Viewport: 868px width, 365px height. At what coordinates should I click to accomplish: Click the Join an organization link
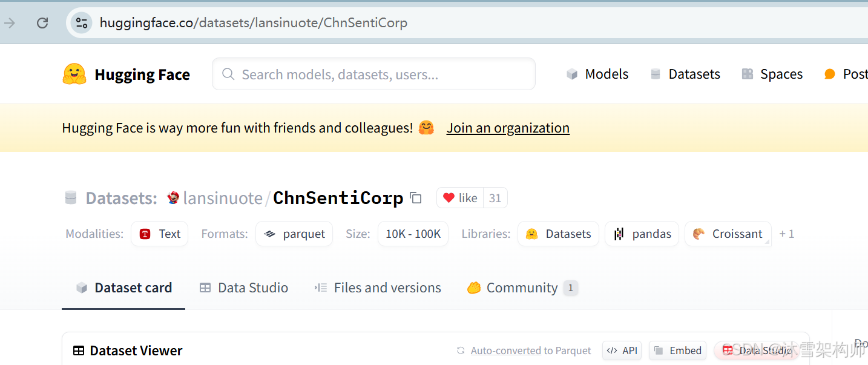click(x=508, y=128)
